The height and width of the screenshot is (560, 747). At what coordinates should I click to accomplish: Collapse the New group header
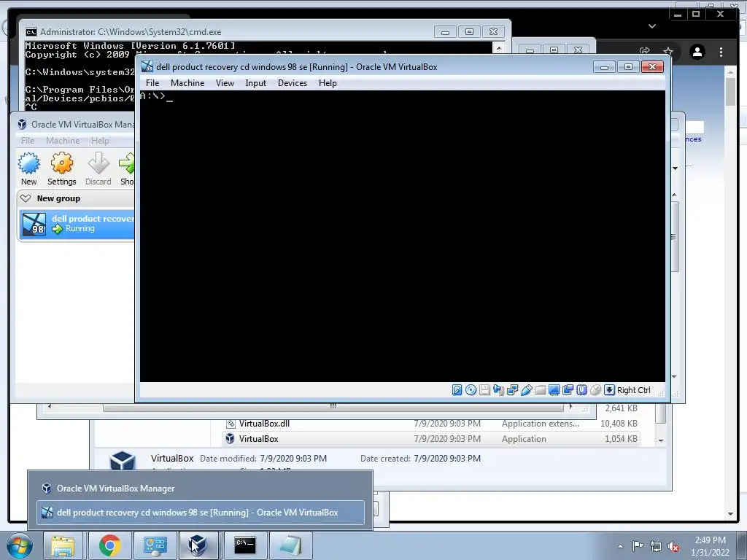point(26,198)
